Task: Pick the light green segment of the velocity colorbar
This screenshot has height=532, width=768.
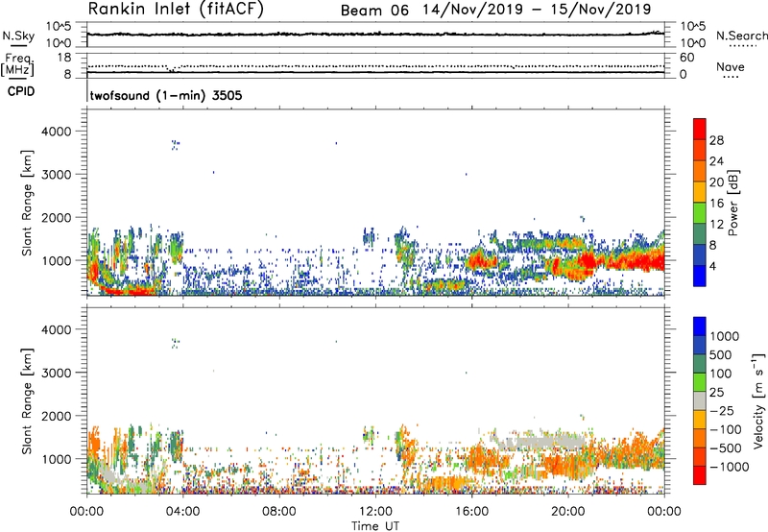Action: click(x=700, y=382)
